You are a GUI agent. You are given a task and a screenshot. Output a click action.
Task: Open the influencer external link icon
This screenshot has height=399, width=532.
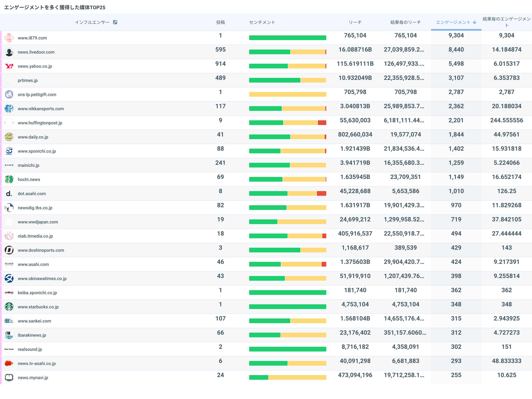(x=115, y=22)
